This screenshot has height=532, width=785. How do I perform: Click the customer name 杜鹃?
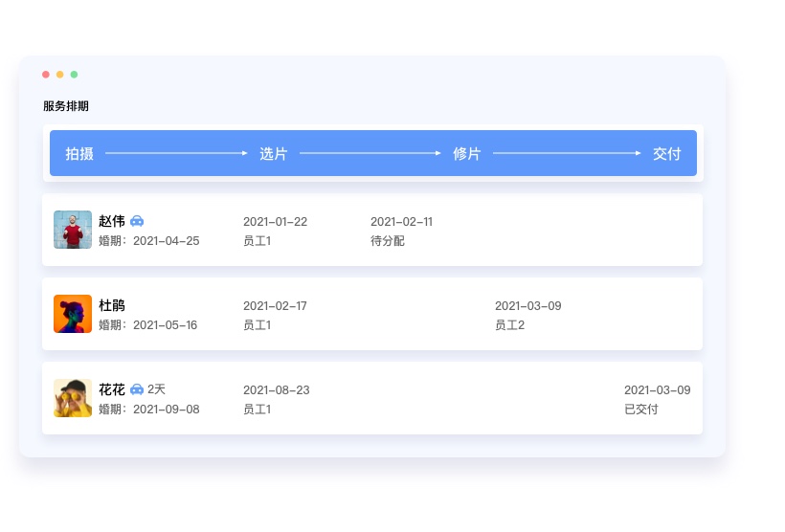point(112,305)
